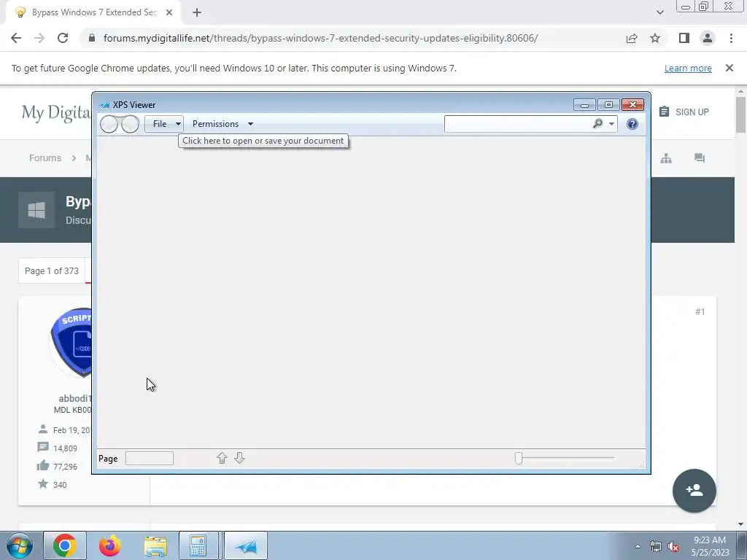This screenshot has height=560, width=747.
Task: Expand the search options dropdown arrow
Action: (612, 124)
